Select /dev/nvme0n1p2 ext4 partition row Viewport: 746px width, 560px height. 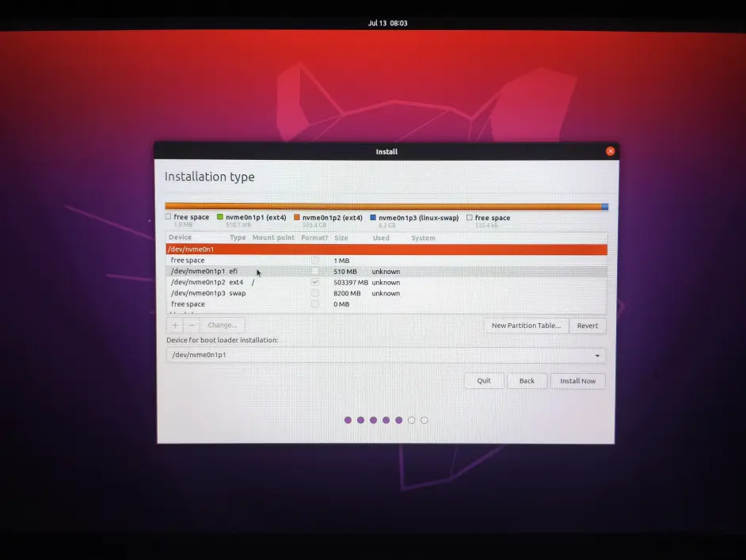(386, 282)
